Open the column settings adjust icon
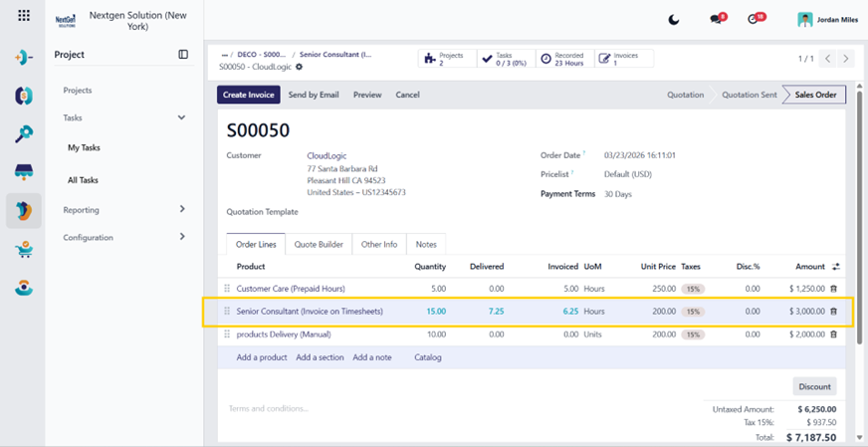 [x=836, y=267]
